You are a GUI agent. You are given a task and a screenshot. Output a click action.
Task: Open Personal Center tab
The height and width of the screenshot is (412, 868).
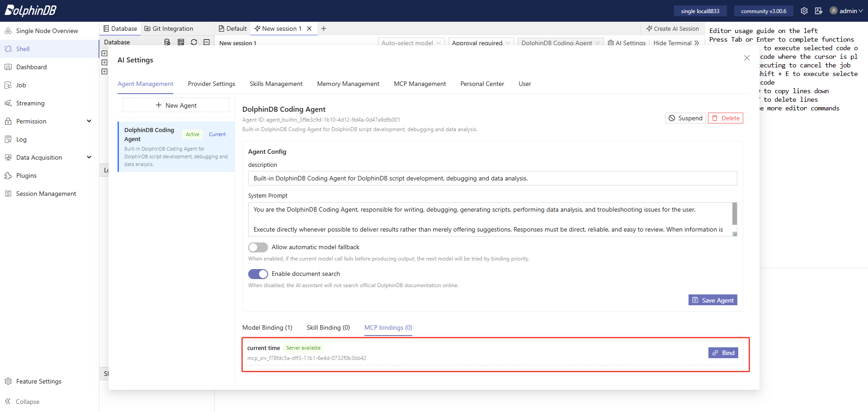pos(482,84)
